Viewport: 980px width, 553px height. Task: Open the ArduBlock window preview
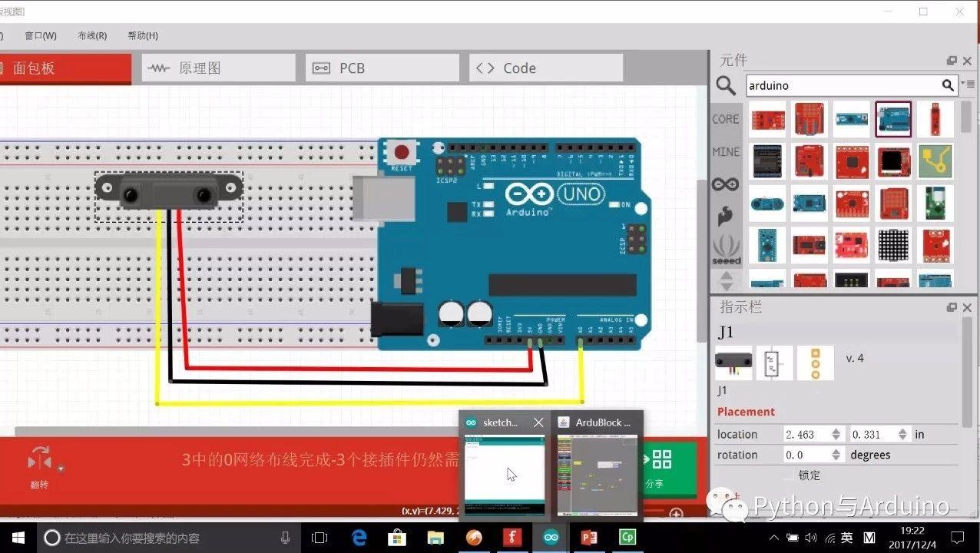[598, 475]
